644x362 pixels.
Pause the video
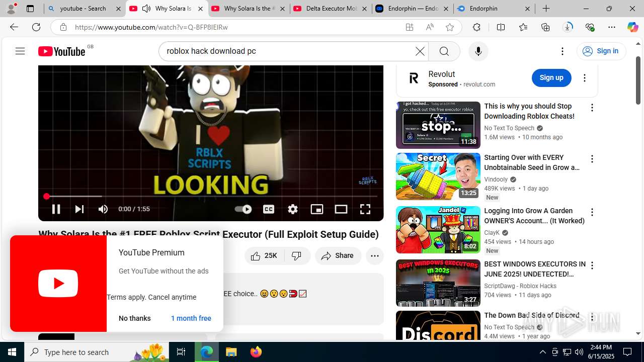(x=56, y=209)
